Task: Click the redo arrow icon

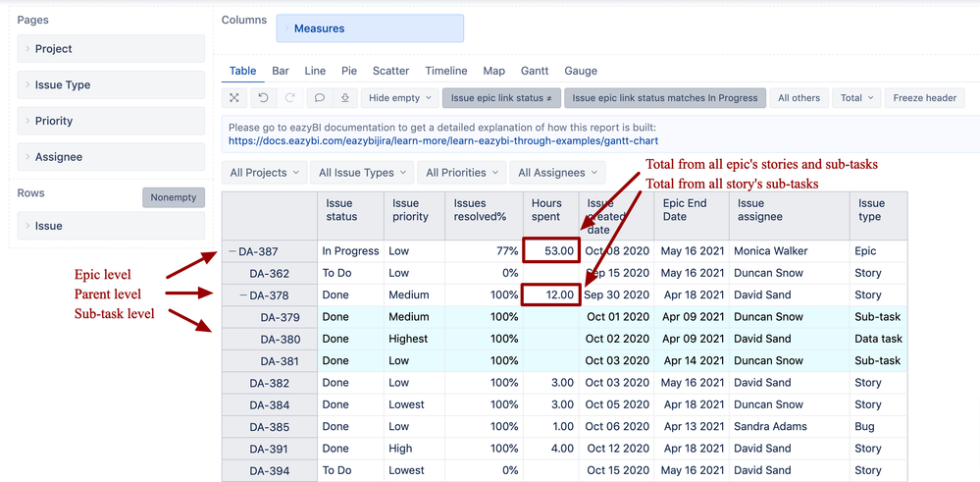Action: pos(289,98)
